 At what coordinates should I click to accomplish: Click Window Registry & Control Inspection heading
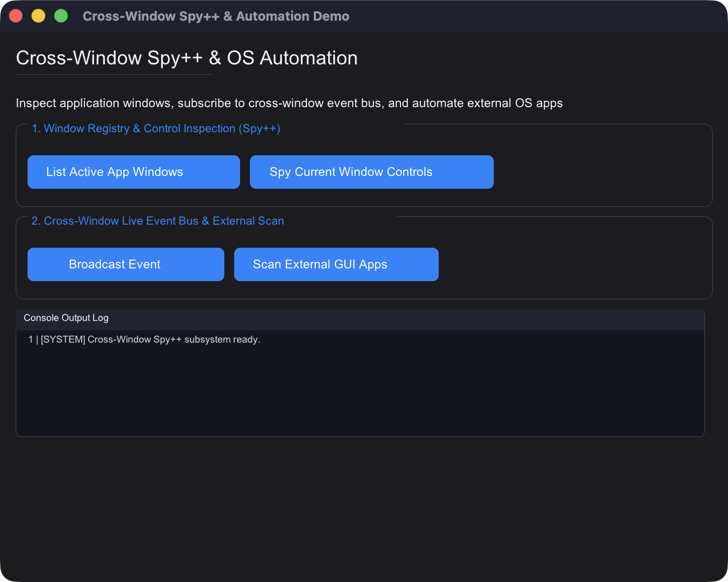(156, 129)
